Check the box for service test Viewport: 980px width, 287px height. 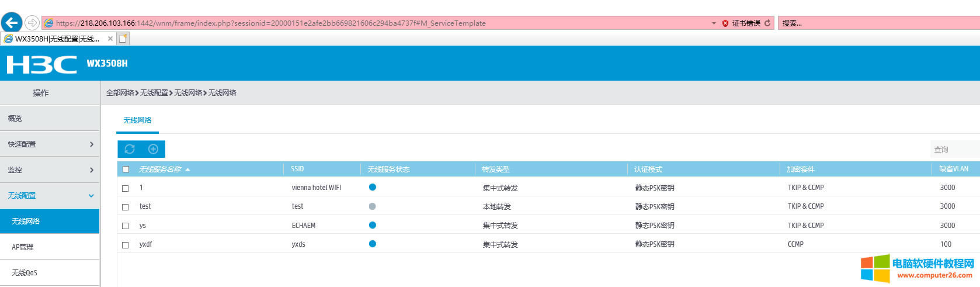point(125,207)
